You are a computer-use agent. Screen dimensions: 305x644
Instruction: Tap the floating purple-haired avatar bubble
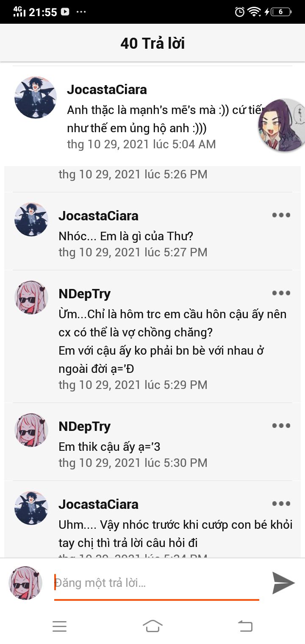282,125
